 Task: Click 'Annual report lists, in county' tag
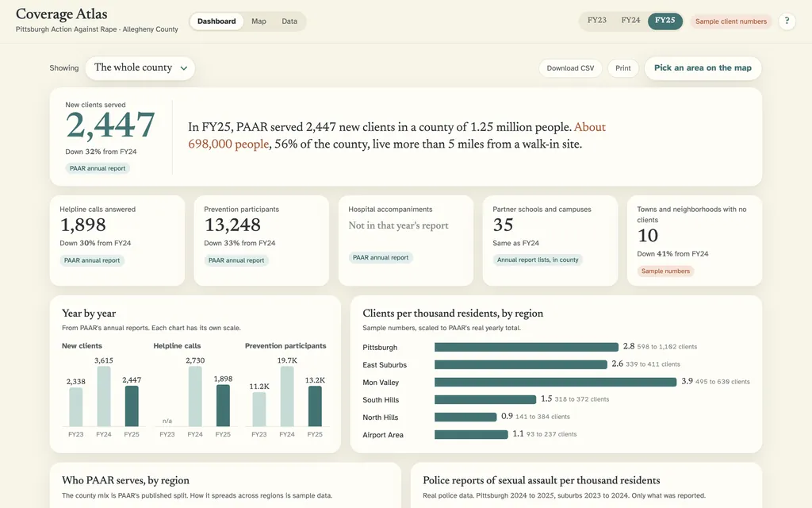coord(538,260)
